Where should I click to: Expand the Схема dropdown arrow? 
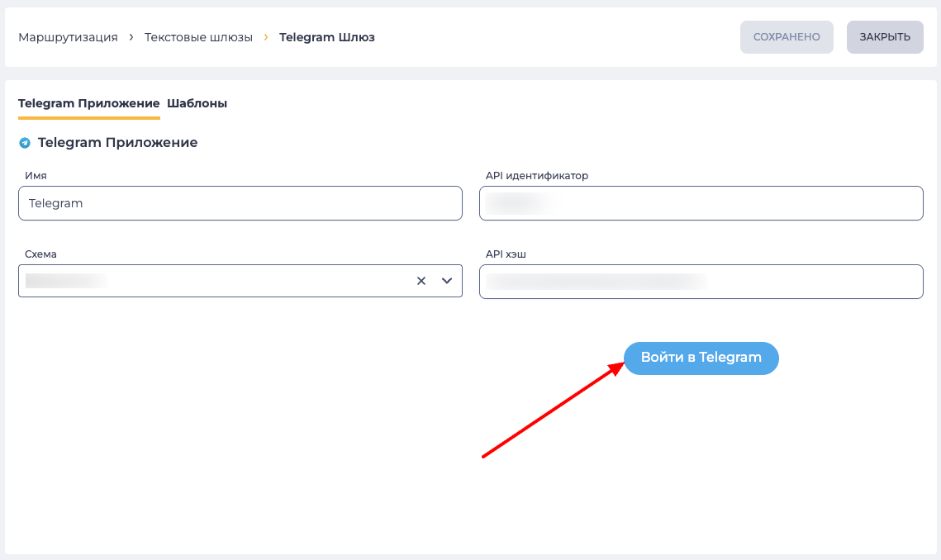point(446,281)
